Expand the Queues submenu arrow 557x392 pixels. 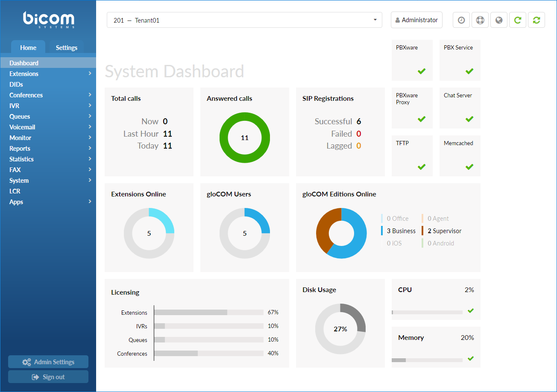(x=90, y=116)
